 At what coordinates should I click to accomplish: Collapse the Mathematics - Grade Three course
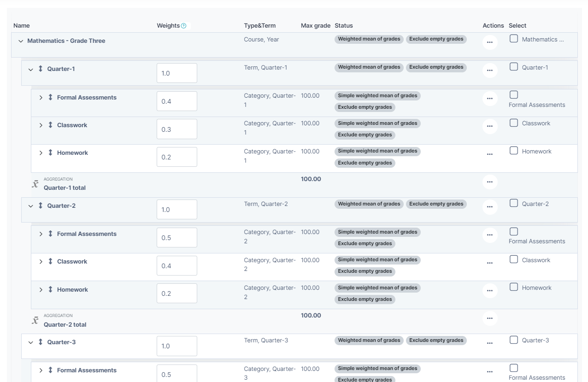click(x=21, y=41)
